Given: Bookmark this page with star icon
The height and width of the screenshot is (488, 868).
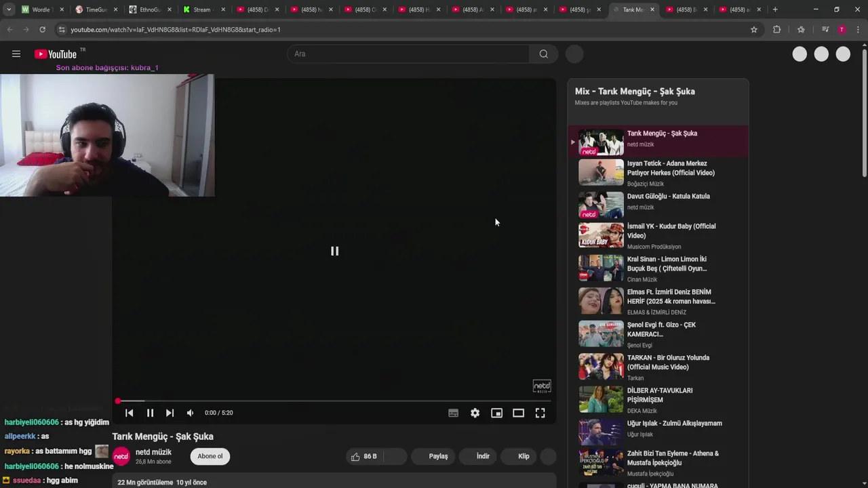Looking at the screenshot, I should point(753,30).
